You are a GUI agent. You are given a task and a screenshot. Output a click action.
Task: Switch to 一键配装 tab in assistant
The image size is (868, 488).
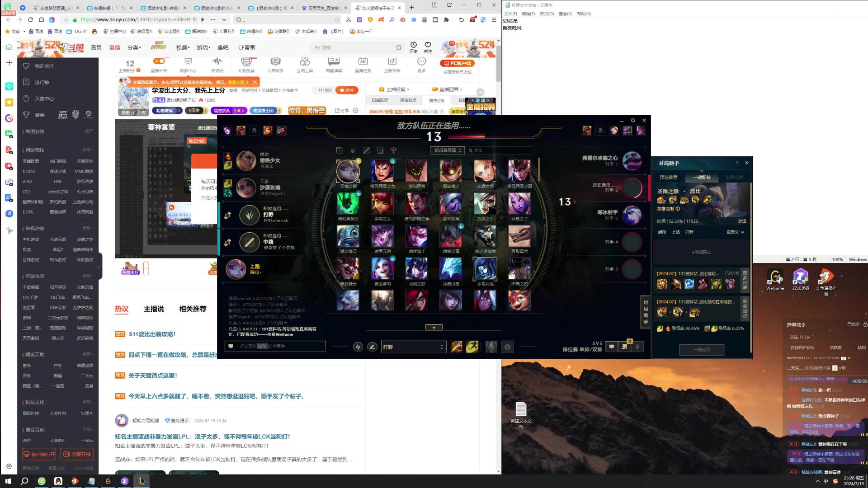pos(702,177)
